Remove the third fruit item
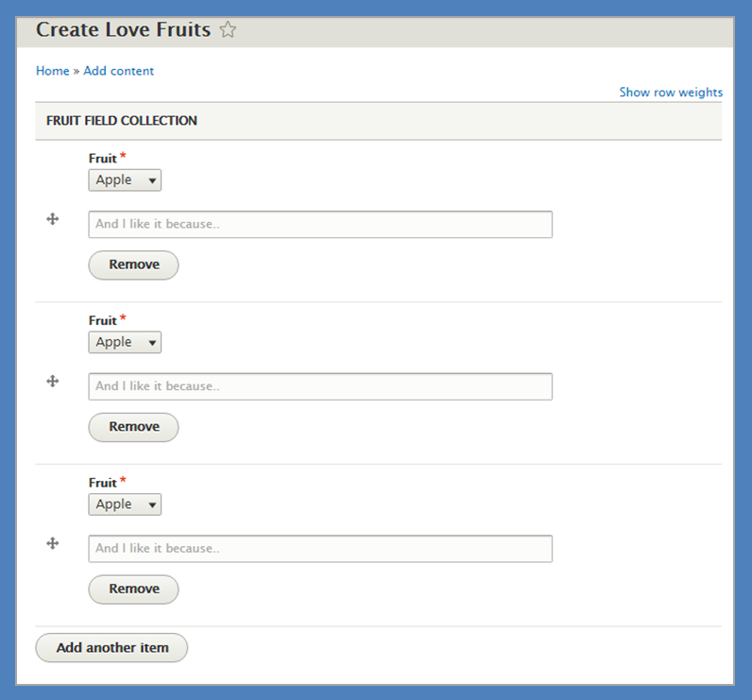The image size is (752, 700). pos(133,589)
